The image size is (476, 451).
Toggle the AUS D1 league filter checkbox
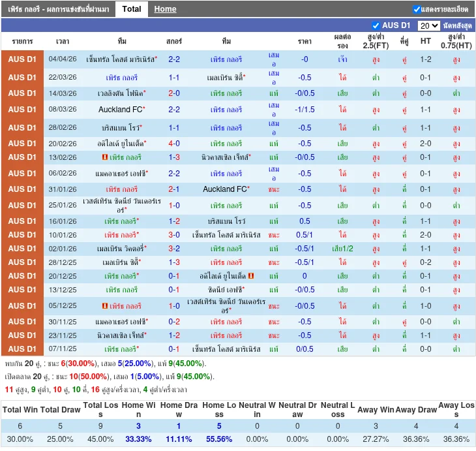(x=376, y=25)
